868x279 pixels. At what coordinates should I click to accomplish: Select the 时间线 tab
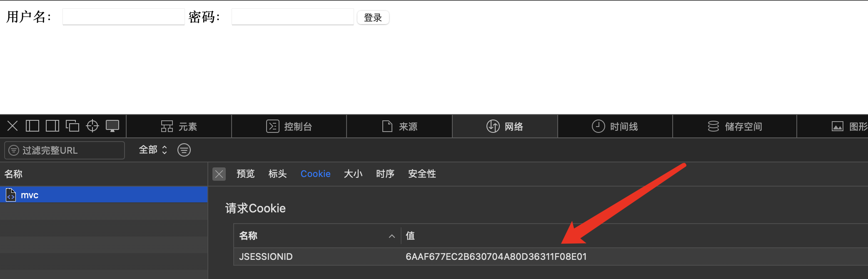tap(615, 127)
